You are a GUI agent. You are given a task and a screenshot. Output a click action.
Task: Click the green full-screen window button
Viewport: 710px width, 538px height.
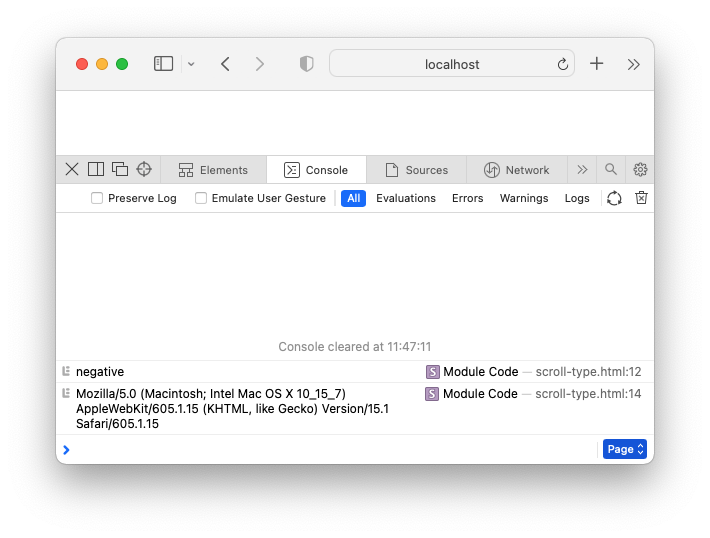tap(122, 64)
